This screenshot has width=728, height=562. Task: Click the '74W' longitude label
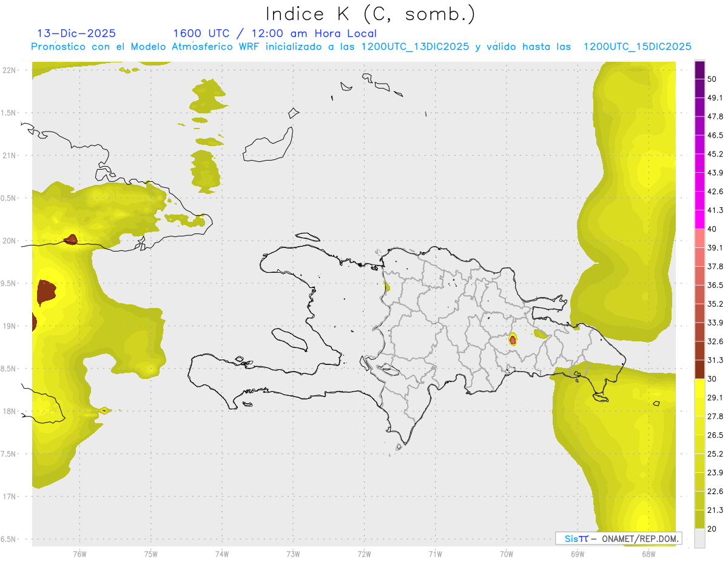(x=222, y=554)
